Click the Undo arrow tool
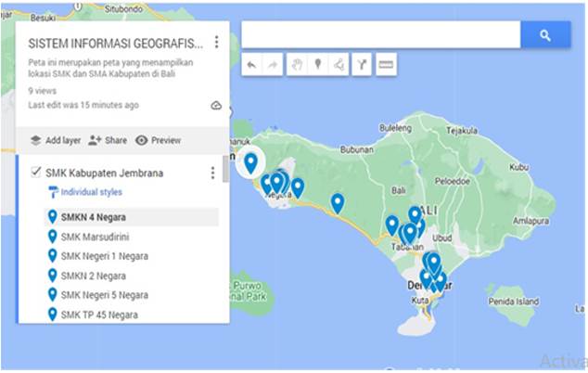Screen dimensions: 588x373 click(251, 65)
